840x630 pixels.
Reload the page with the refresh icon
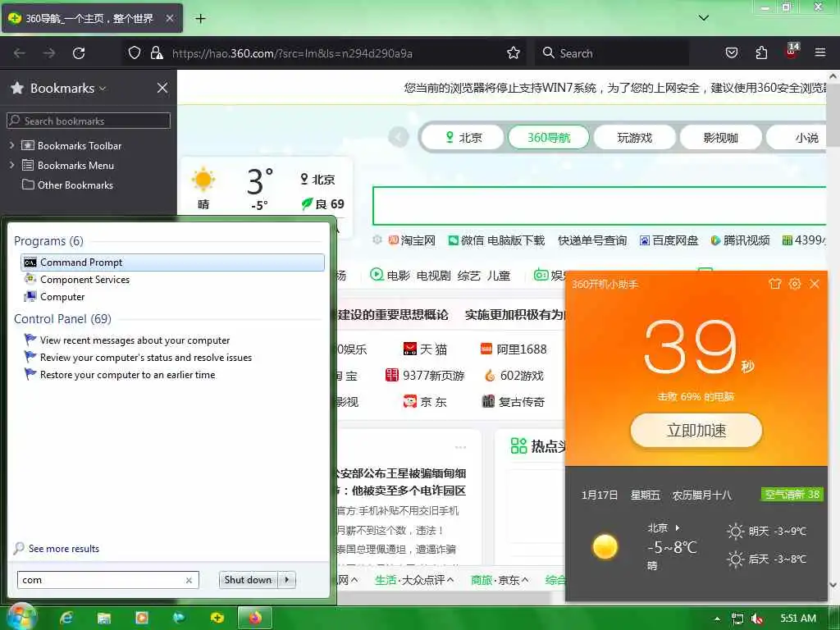(x=79, y=53)
